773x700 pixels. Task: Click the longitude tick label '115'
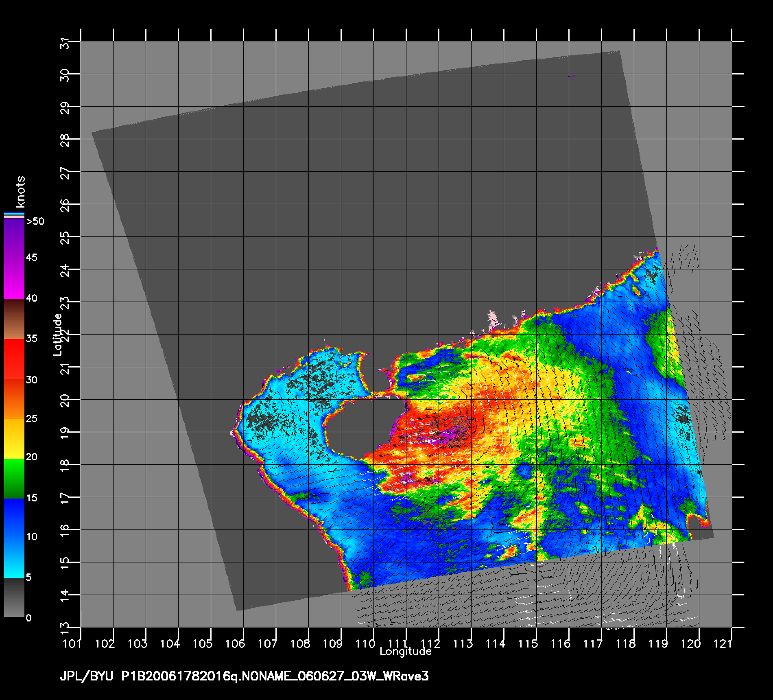click(x=528, y=643)
